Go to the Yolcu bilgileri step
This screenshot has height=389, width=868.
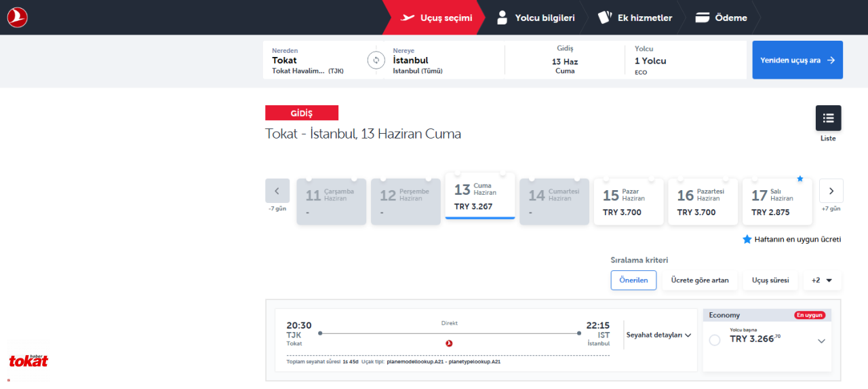pyautogui.click(x=535, y=18)
